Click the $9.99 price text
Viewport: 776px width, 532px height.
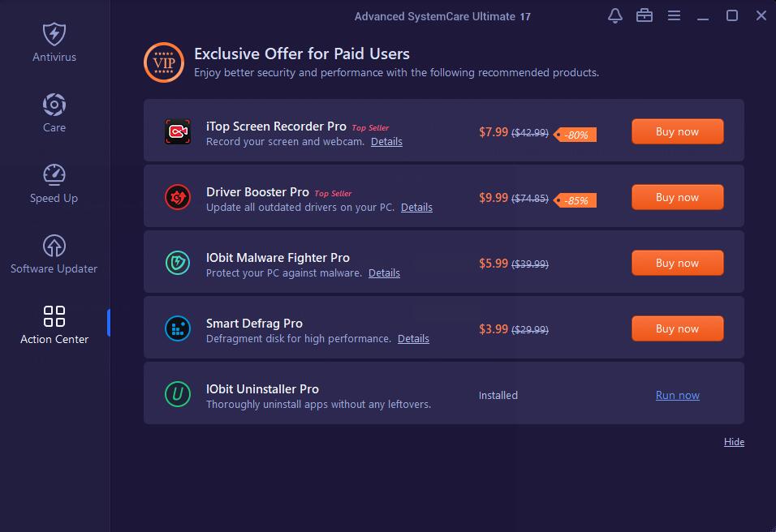(494, 198)
